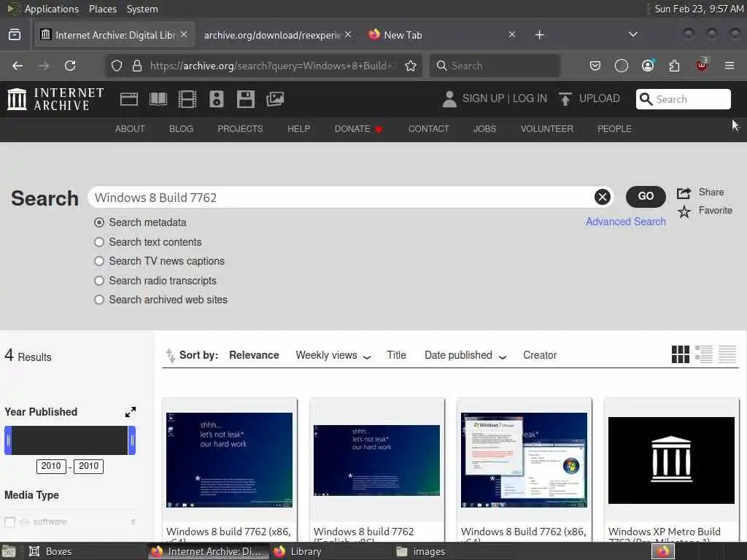Open the Firefox hamburger menu
This screenshot has width=747, height=560.
(729, 66)
